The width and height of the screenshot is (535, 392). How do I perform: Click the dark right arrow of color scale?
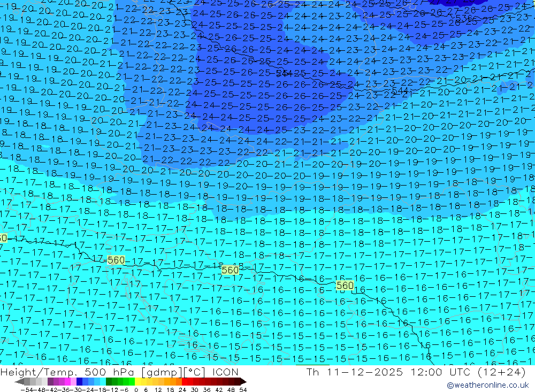tap(243, 382)
